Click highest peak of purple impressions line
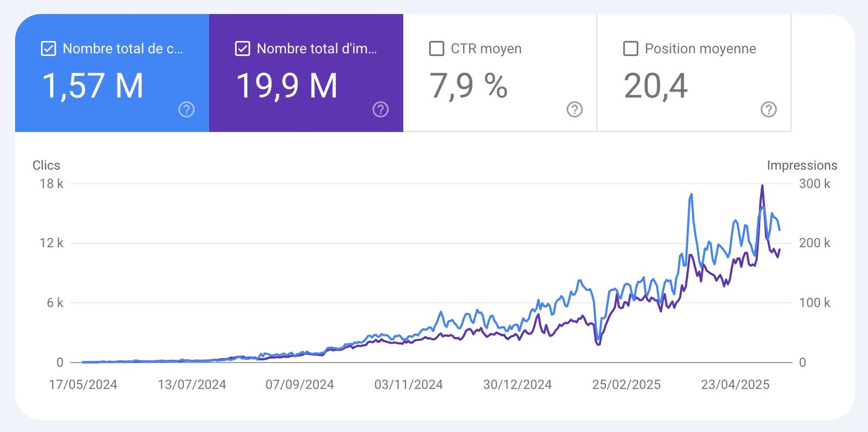 [x=762, y=186]
